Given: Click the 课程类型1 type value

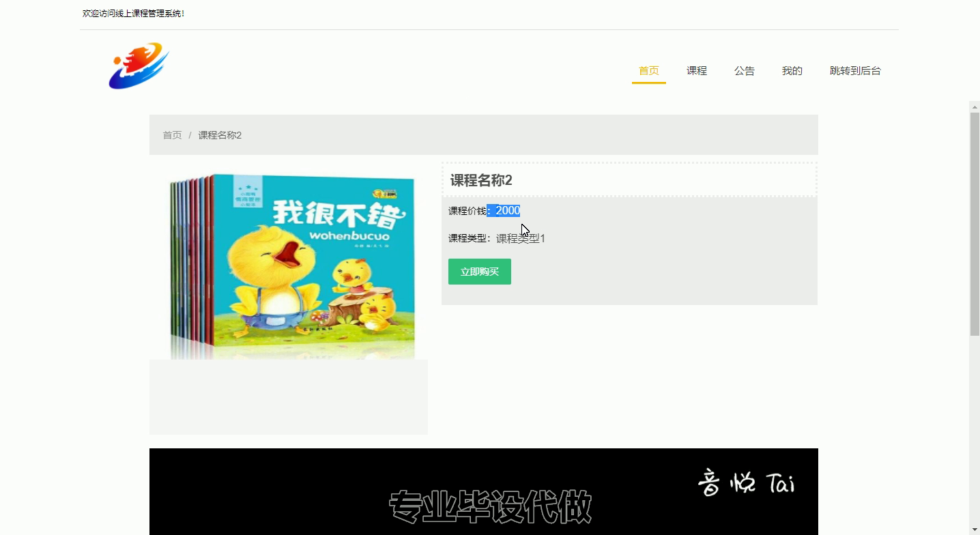Looking at the screenshot, I should 521,238.
